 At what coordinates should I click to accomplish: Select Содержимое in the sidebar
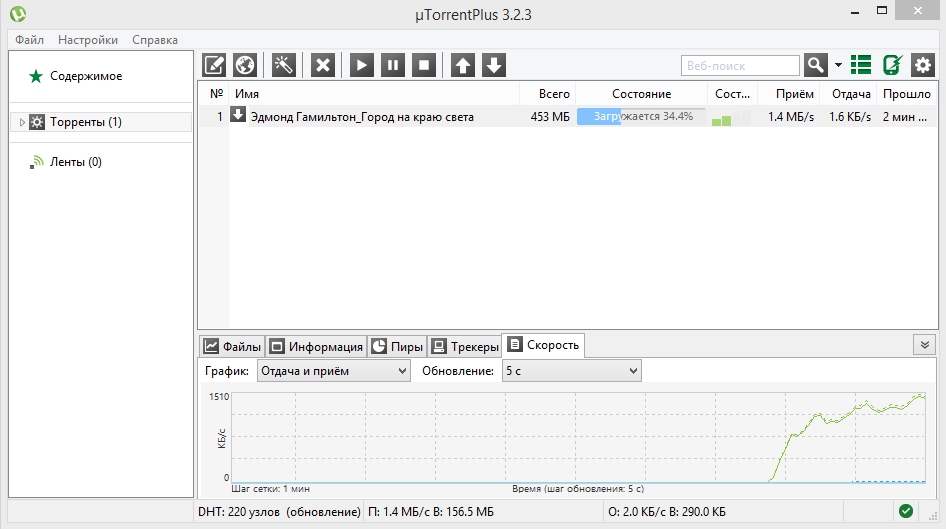coord(86,76)
